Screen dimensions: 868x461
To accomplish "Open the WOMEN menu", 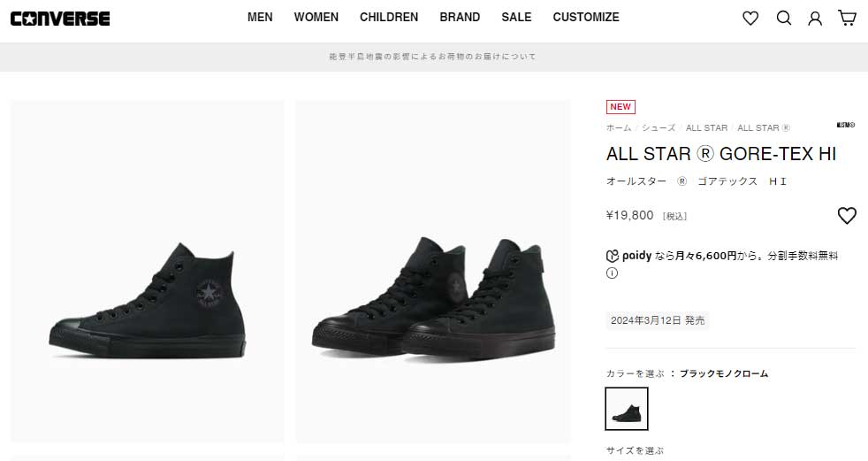I will tap(316, 17).
